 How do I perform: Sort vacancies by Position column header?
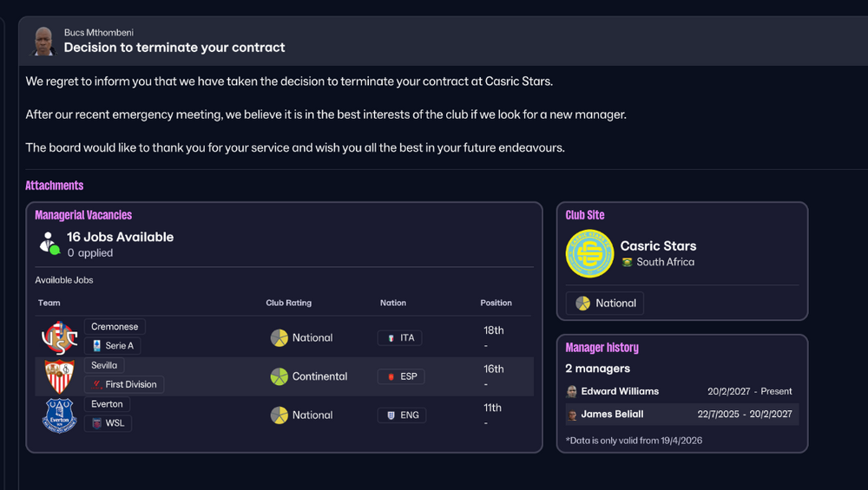496,303
